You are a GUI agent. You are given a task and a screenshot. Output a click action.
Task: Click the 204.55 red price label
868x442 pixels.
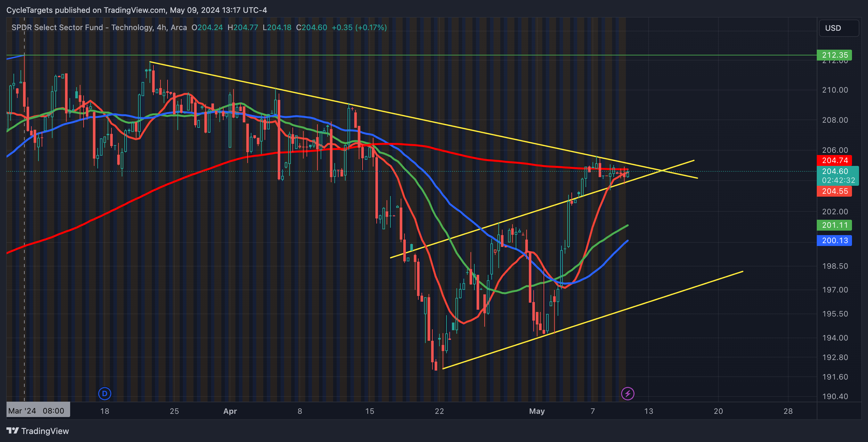coord(834,191)
